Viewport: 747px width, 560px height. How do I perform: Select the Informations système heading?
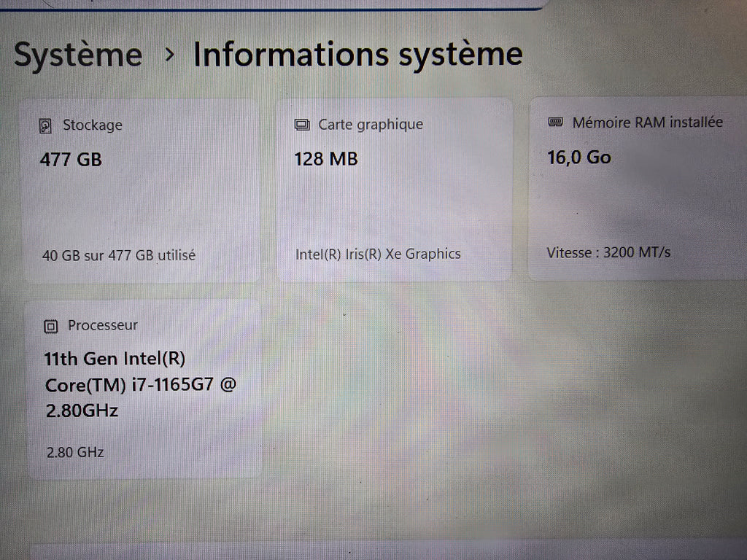tap(357, 55)
